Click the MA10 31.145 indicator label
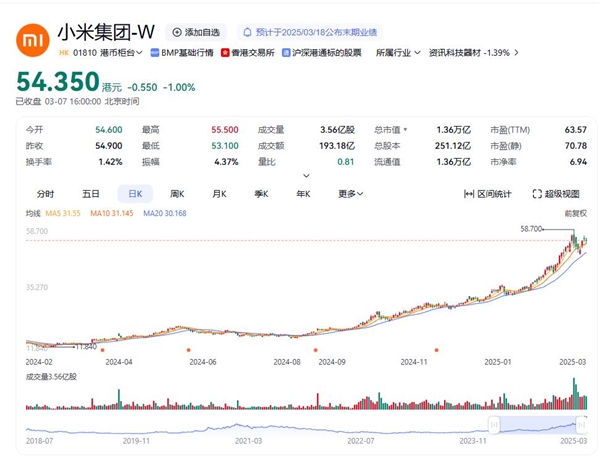Image resolution: width=600 pixels, height=460 pixels. tap(112, 213)
